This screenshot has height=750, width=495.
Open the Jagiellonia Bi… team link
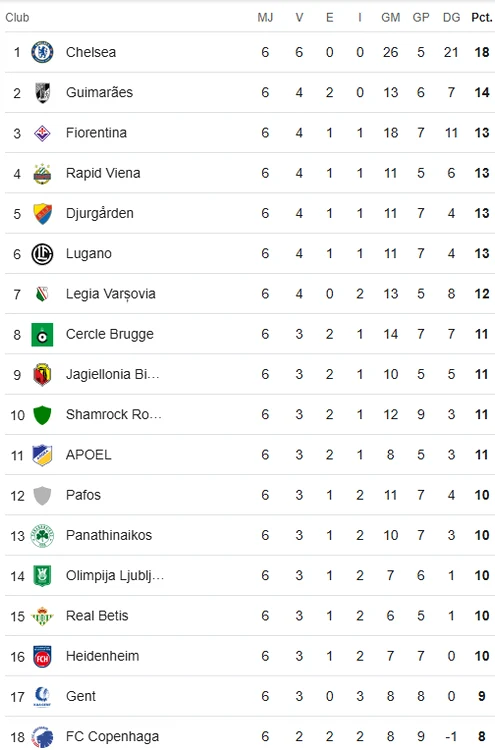point(112,374)
